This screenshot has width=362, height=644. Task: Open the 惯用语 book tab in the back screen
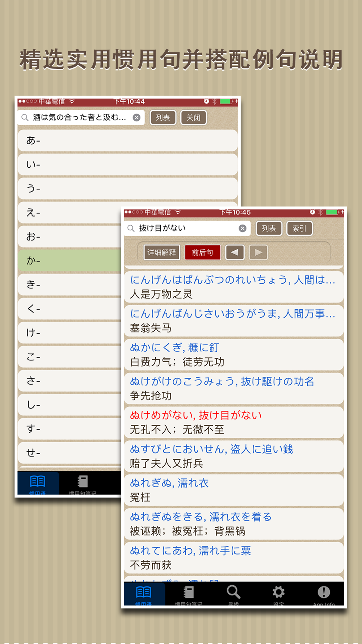(38, 483)
